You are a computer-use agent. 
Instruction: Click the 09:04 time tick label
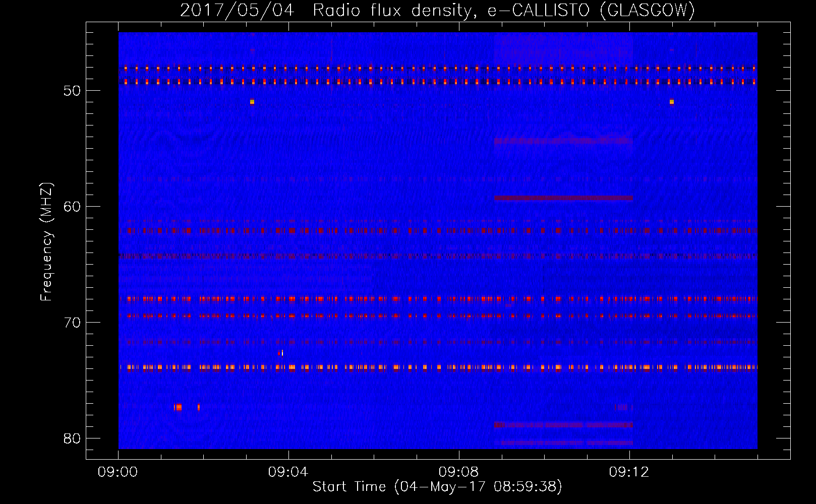(x=288, y=472)
